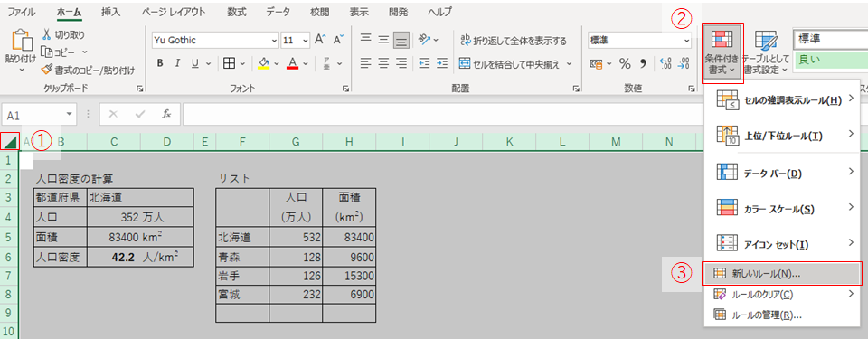The height and width of the screenshot is (339, 868).
Task: Choose ルールの管理 menu item
Action: pos(783,315)
